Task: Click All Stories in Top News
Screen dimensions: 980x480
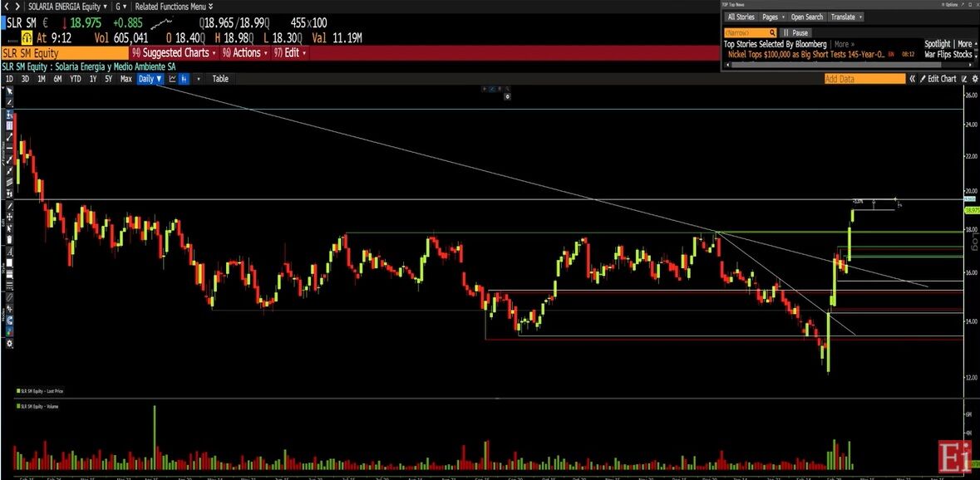Action: point(741,17)
